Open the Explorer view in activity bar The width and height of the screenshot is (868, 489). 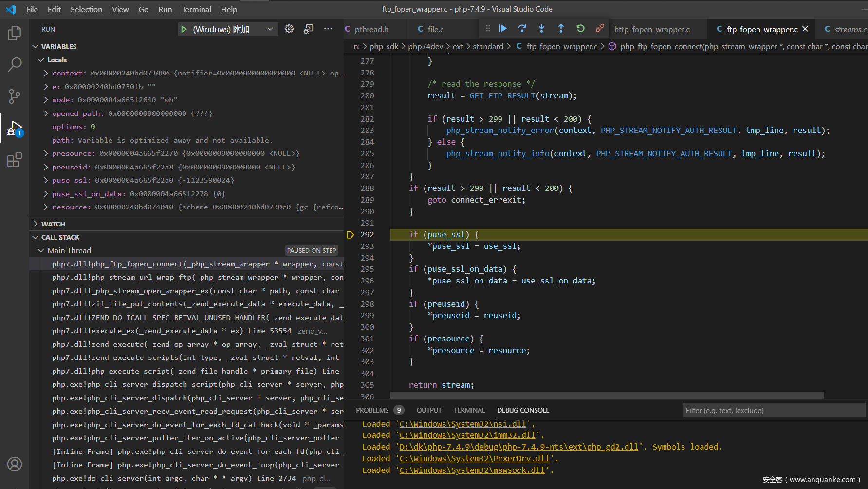(x=15, y=33)
